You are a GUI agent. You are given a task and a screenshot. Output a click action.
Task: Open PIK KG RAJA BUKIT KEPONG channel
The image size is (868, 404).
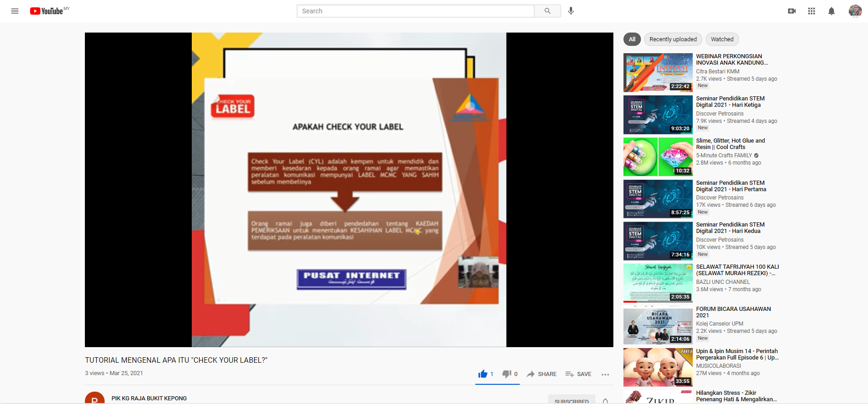pyautogui.click(x=149, y=398)
